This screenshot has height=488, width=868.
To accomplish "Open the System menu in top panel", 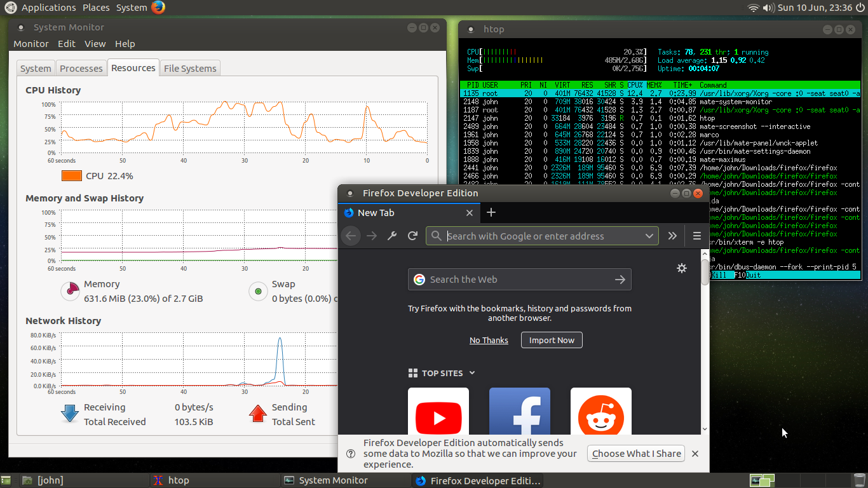I will pyautogui.click(x=132, y=8).
